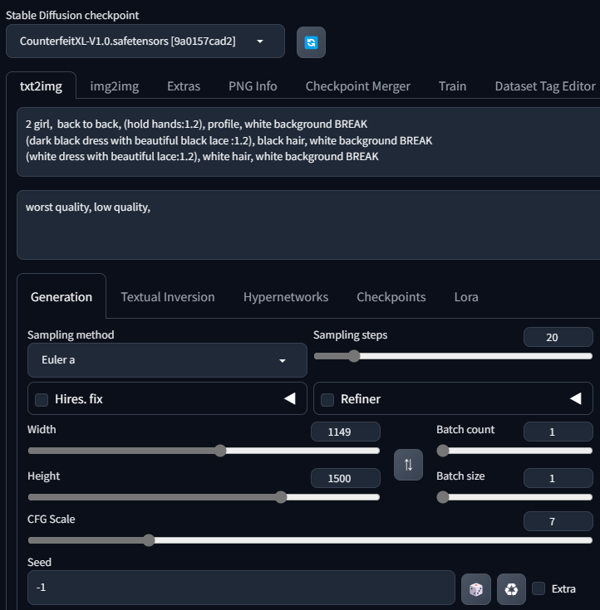Open the Hypernetworks sub-tab

286,297
